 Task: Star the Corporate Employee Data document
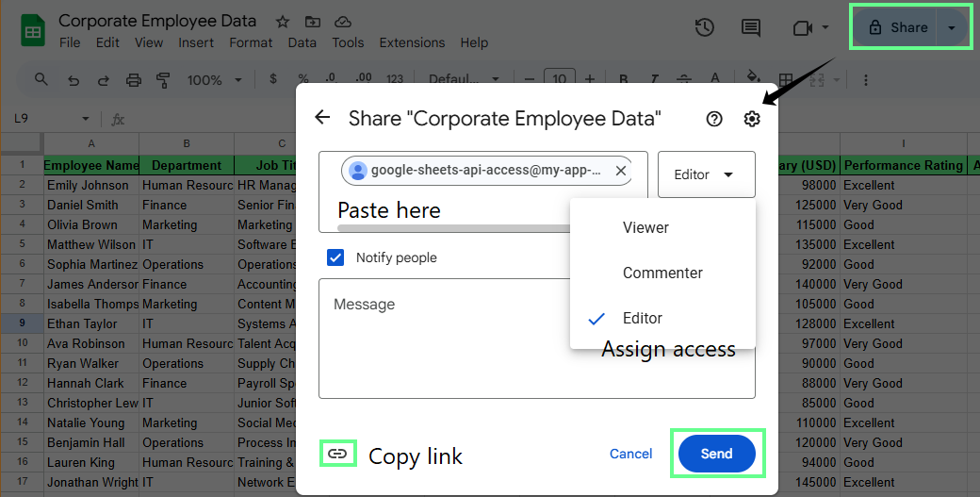pos(283,22)
